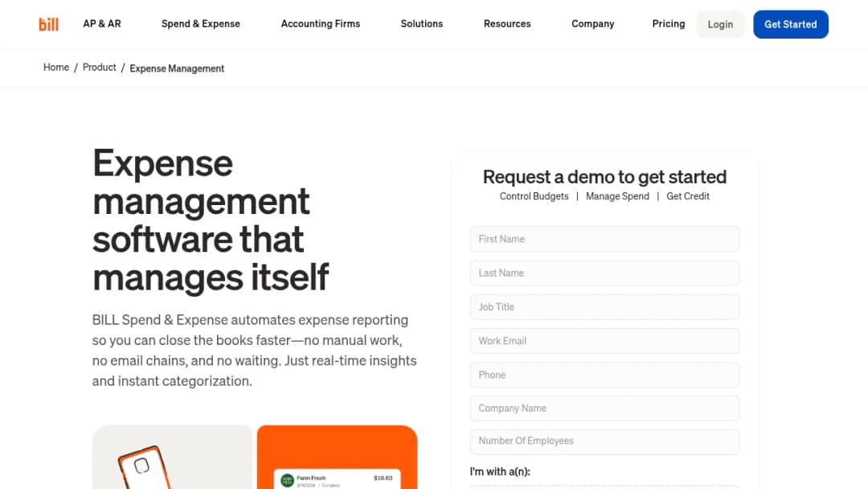The height and width of the screenshot is (489, 868).
Task: Go to the Pricing page
Action: click(668, 24)
